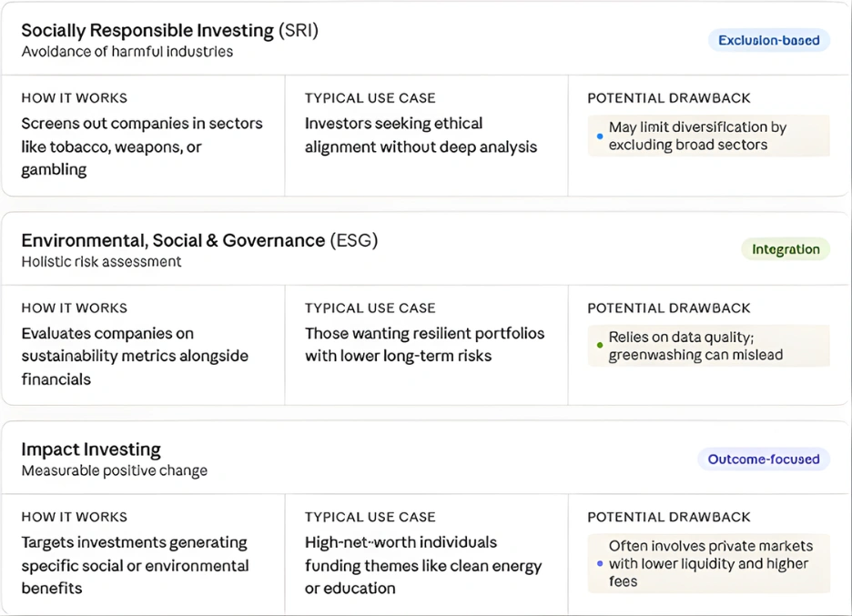Screen dimensions: 852x616
Task: Select the green Integration badge
Action: (x=786, y=249)
